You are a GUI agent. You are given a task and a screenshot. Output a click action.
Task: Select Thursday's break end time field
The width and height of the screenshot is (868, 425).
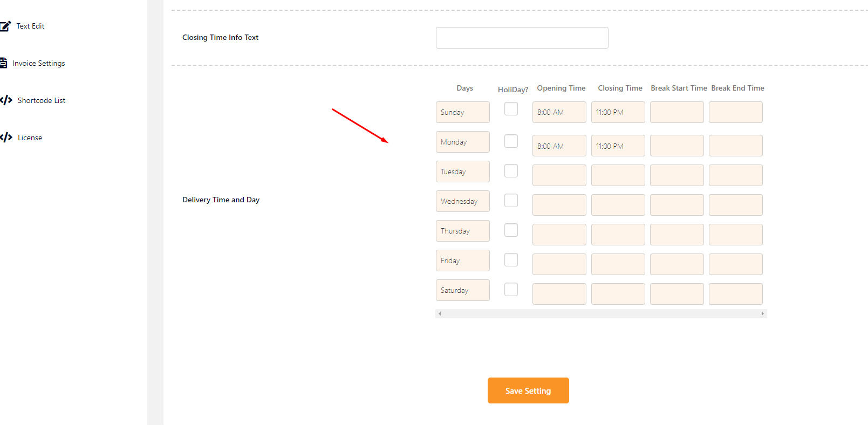click(735, 235)
